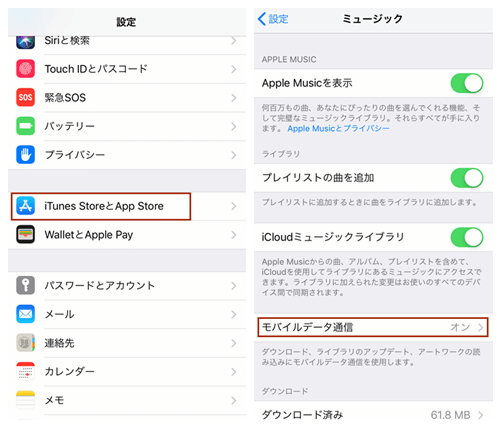Open chevron on iTunes StoreとApp Store row
The width and height of the screenshot is (500, 428).
click(234, 206)
